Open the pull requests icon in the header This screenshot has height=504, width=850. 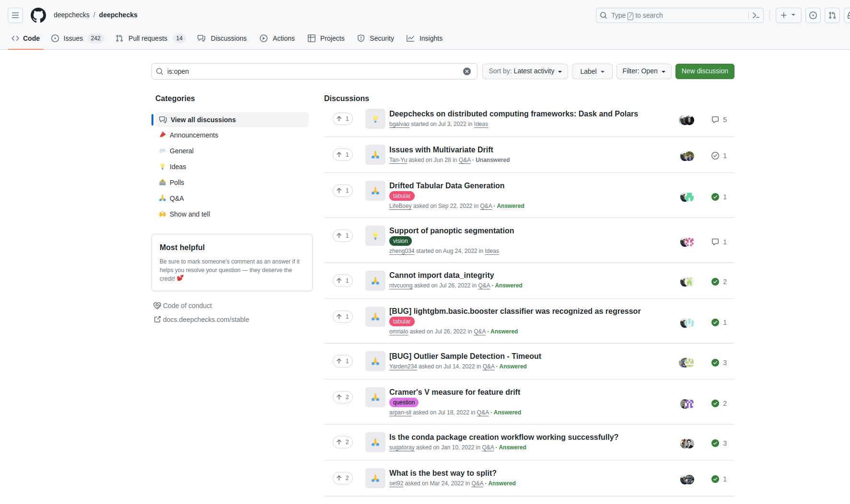click(x=832, y=15)
